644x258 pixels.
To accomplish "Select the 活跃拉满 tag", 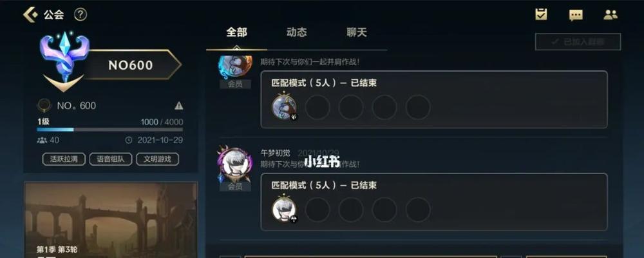I will point(64,159).
